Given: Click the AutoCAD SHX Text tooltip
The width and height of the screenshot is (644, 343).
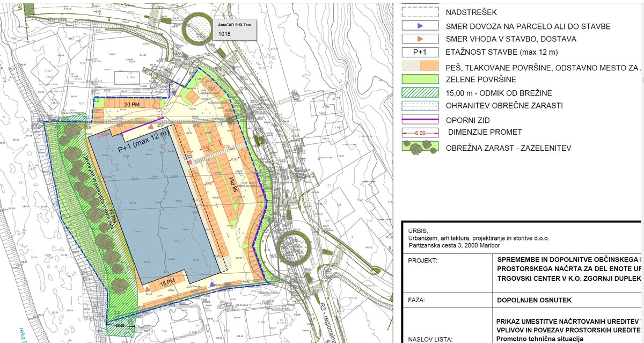Looking at the screenshot, I should [x=236, y=30].
